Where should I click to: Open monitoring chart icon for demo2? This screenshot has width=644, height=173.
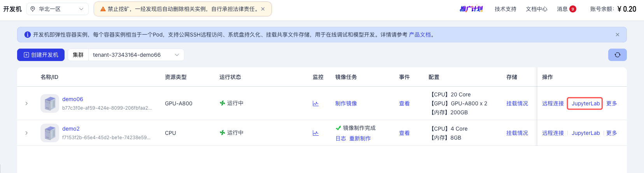pyautogui.click(x=315, y=133)
